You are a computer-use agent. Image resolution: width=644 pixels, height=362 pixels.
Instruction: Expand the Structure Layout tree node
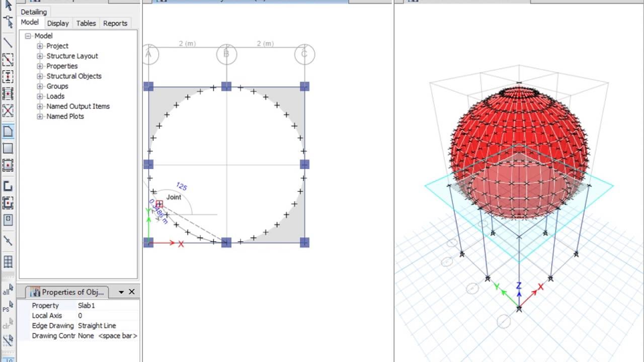pos(40,56)
